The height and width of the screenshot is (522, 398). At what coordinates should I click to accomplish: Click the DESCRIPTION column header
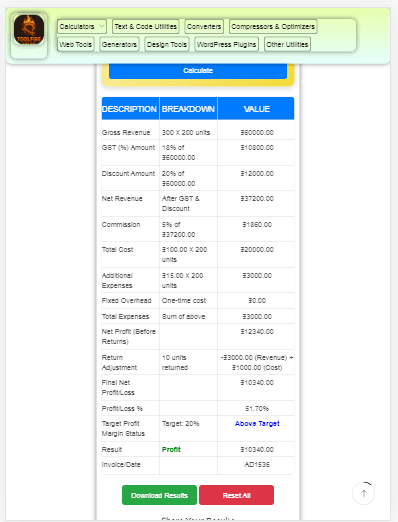pos(129,109)
